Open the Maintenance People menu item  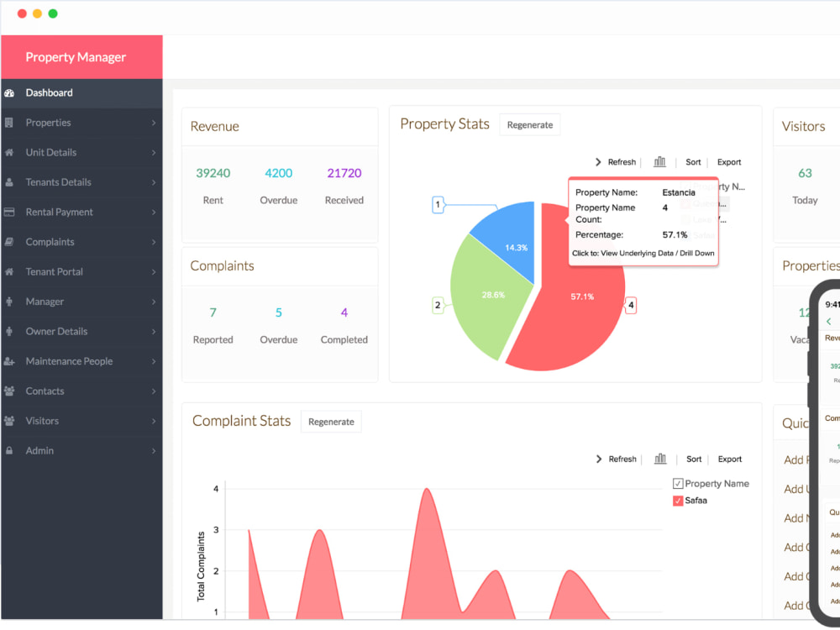(x=81, y=361)
